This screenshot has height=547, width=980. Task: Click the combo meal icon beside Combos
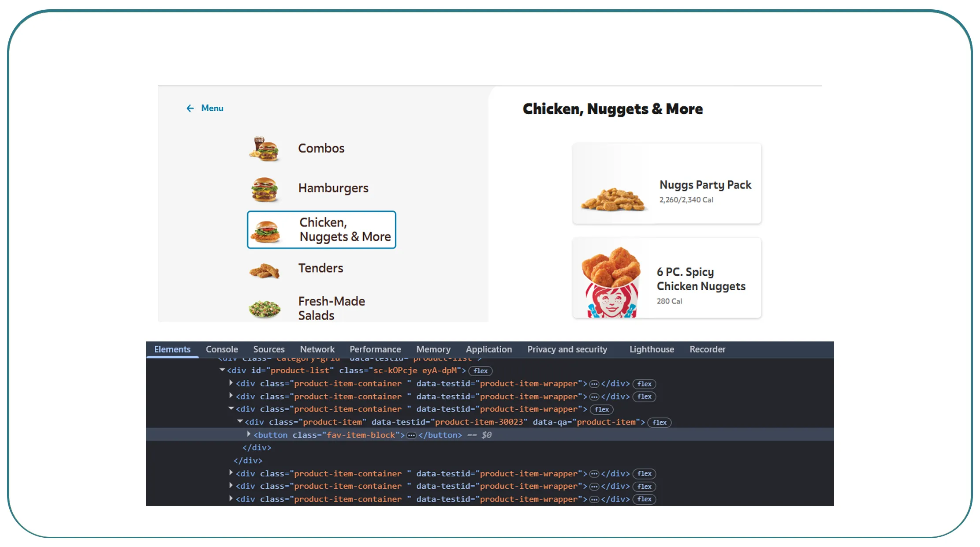pyautogui.click(x=265, y=149)
